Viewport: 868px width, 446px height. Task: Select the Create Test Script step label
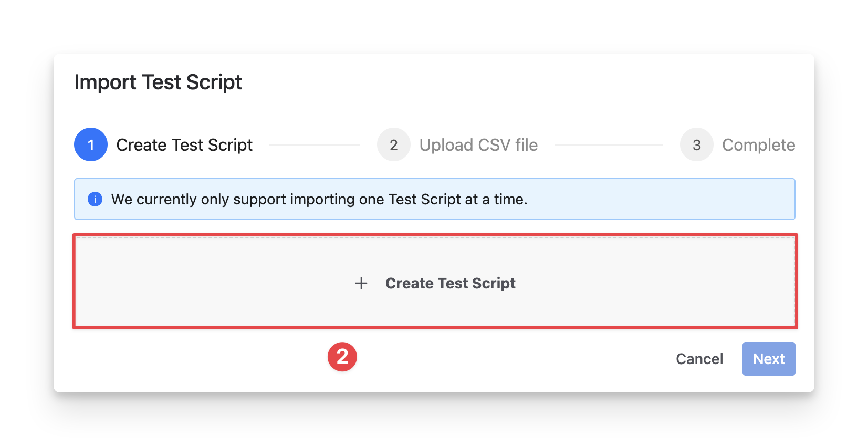pos(184,145)
